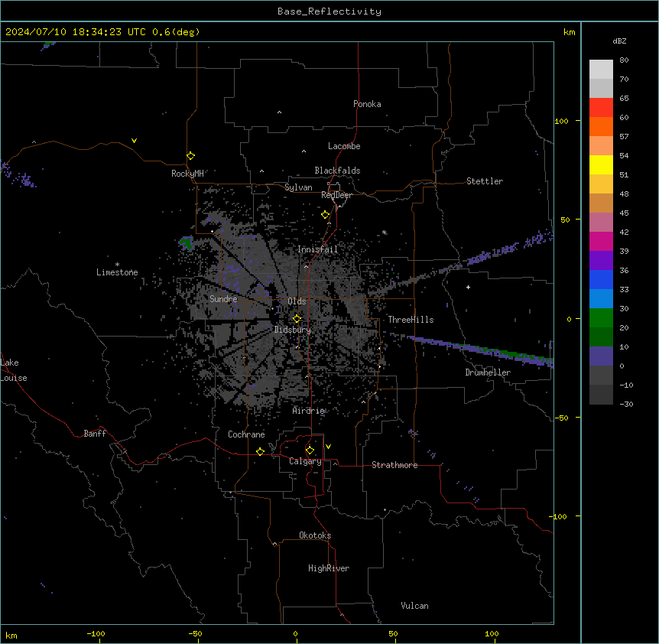Pick the lightest gray 70-80 dBZ legend band
This screenshot has height=644, width=659.
click(601, 70)
